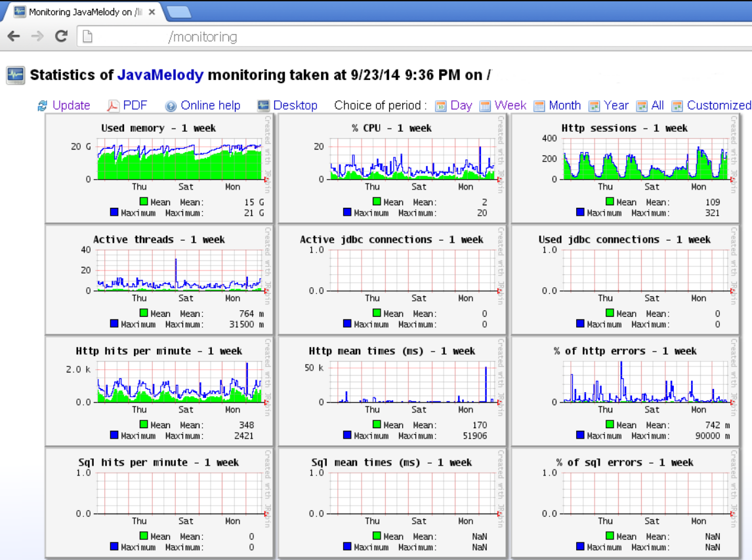Click the page document icon in address bar

coord(88,37)
